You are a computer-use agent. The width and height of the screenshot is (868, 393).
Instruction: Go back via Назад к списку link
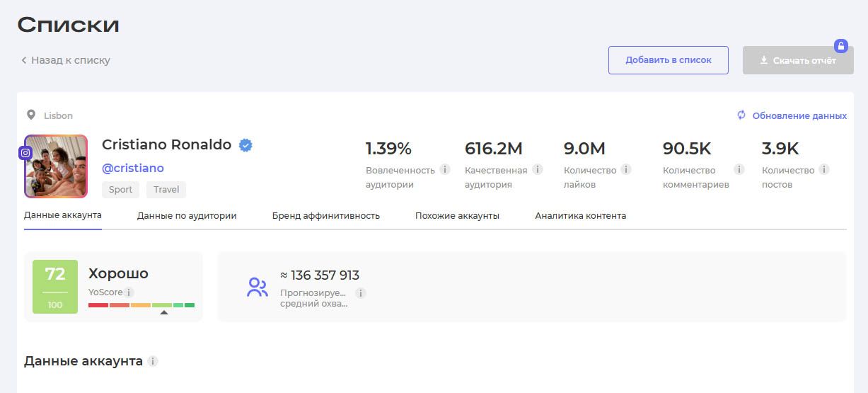(x=65, y=61)
